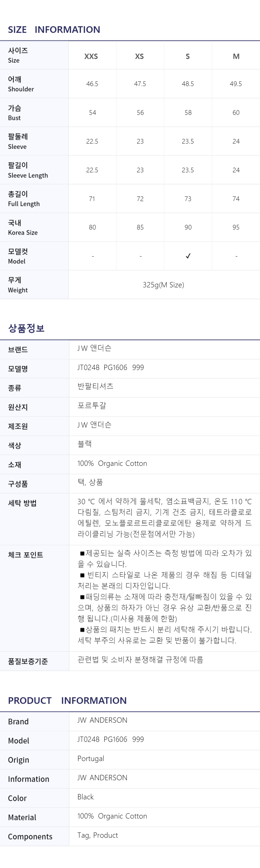The width and height of the screenshot is (260, 868).
Task: Click the "세탁 방법" row label
Action: click(x=22, y=503)
